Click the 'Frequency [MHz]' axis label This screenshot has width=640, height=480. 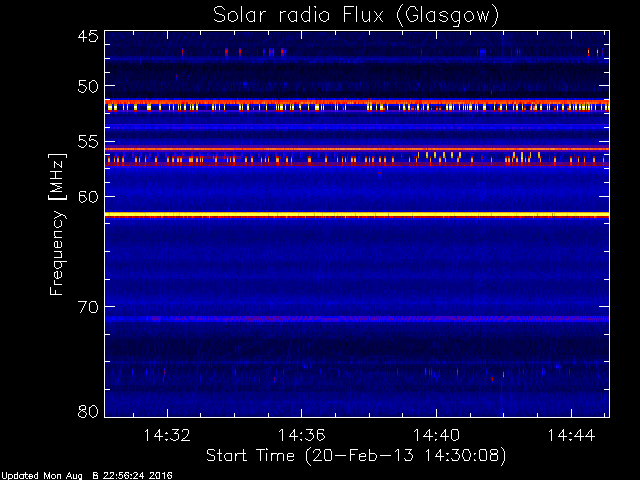tap(57, 224)
